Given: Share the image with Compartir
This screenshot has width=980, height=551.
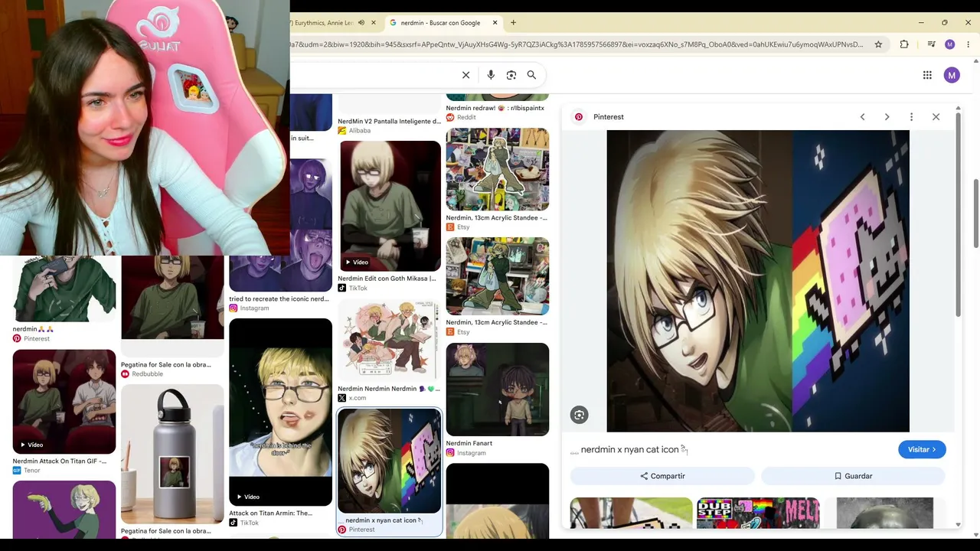Looking at the screenshot, I should 662,476.
